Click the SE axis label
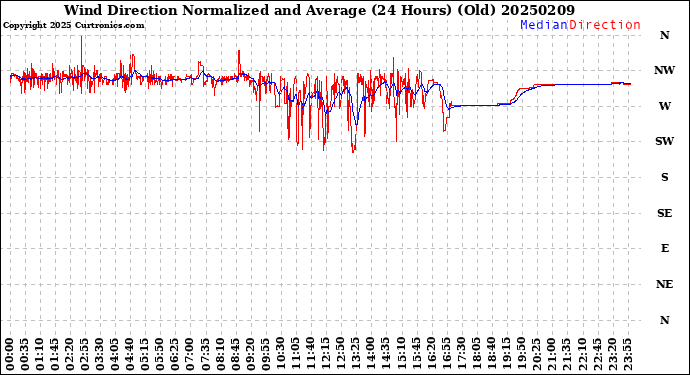This screenshot has height=375, width=690. coord(664,213)
